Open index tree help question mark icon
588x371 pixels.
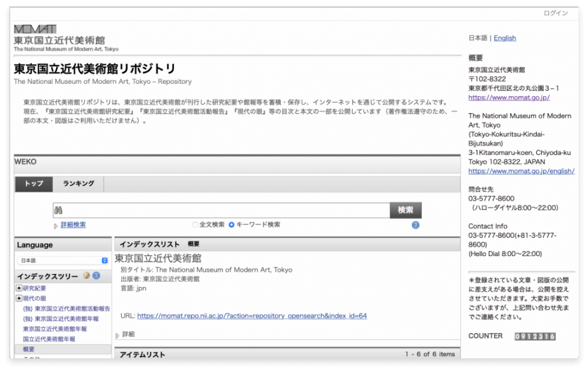coord(96,276)
